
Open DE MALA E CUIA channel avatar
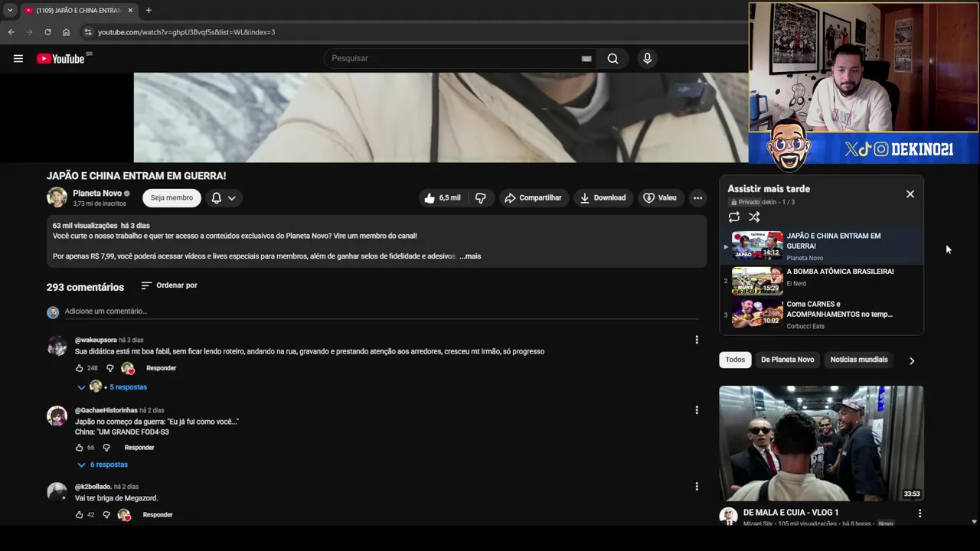tap(728, 516)
